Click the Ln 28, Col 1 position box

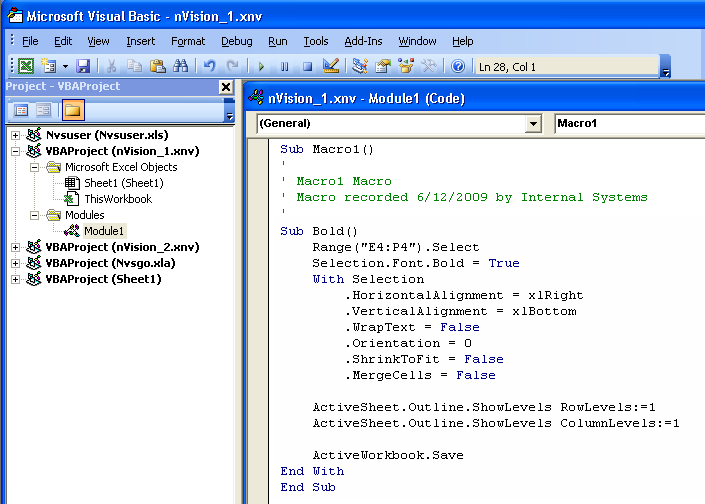567,67
